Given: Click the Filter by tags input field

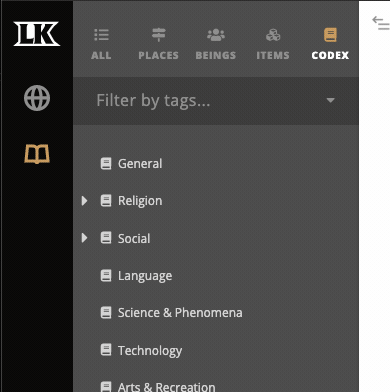Looking at the screenshot, I should 216,101.
